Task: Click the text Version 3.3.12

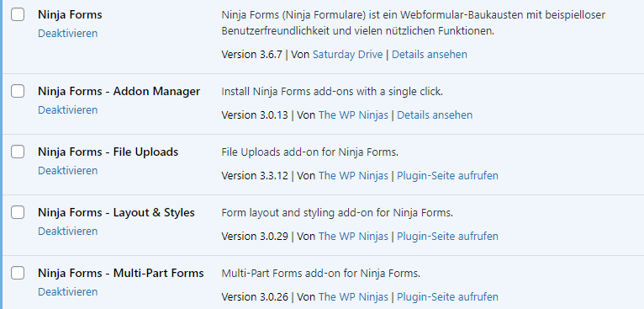Action: pos(255,176)
